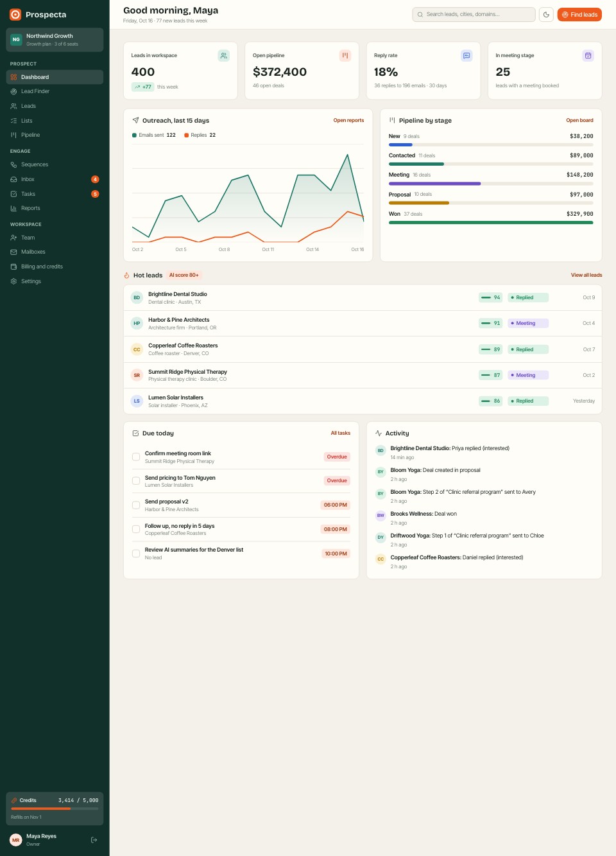The image size is (616, 856).
Task: Check off Send pricing to Tom Nguyen
Action: (x=136, y=481)
